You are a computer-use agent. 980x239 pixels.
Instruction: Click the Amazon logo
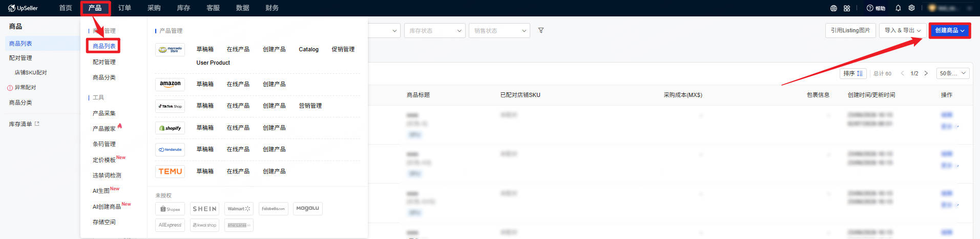(x=170, y=84)
